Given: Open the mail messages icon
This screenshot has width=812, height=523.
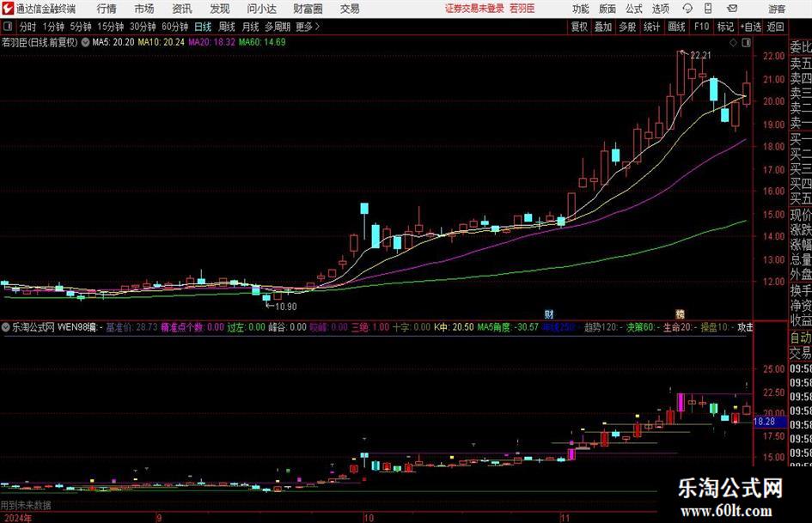Looking at the screenshot, I should pos(732,9).
